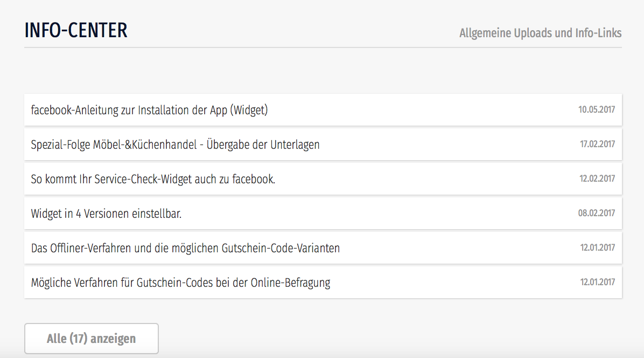This screenshot has height=358, width=644.
Task: Open 'So kommt Ihr Service-Check-Widget' entry
Action: [x=153, y=179]
